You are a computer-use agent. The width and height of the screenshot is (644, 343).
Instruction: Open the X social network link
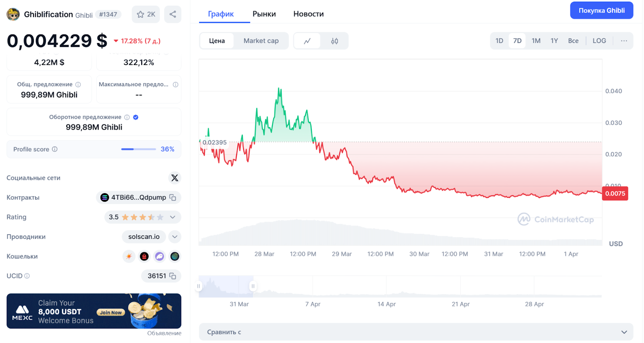(x=175, y=178)
